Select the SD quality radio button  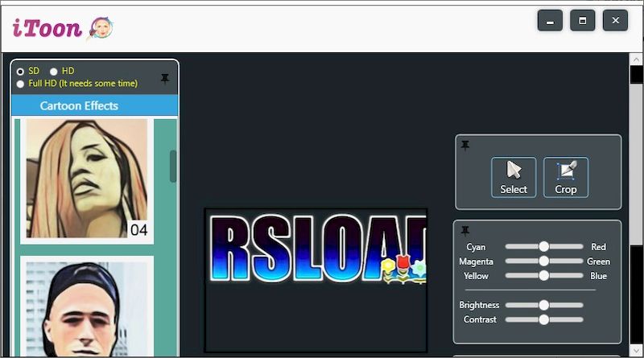coord(20,72)
